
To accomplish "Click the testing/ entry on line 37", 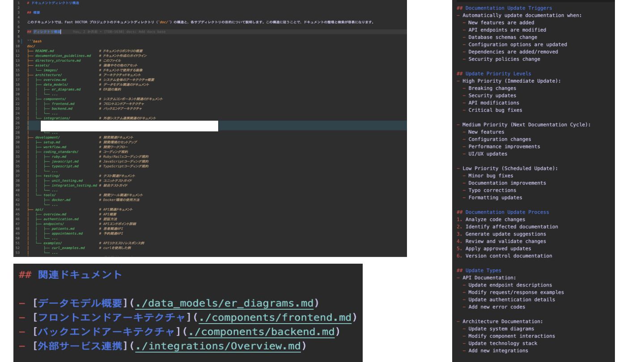I will point(51,176).
